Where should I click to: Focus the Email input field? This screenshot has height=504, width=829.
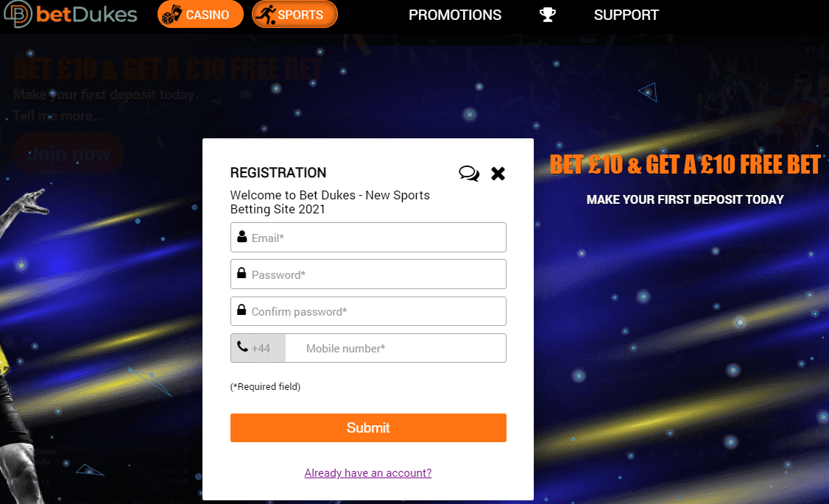(369, 237)
